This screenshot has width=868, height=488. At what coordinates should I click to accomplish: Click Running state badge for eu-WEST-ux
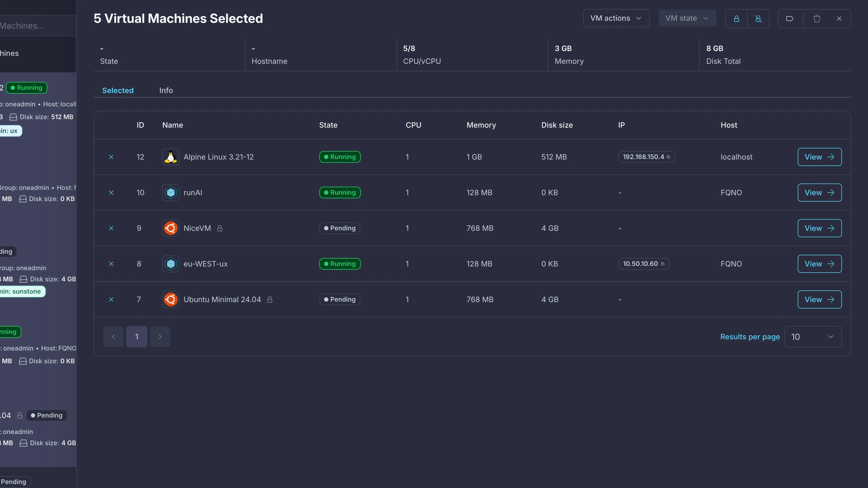pyautogui.click(x=340, y=264)
